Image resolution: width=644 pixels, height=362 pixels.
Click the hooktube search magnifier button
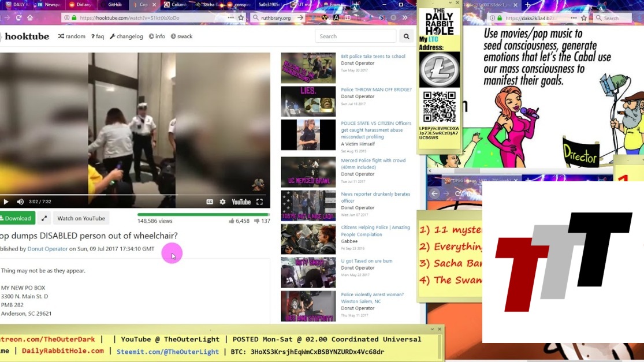[x=407, y=36]
